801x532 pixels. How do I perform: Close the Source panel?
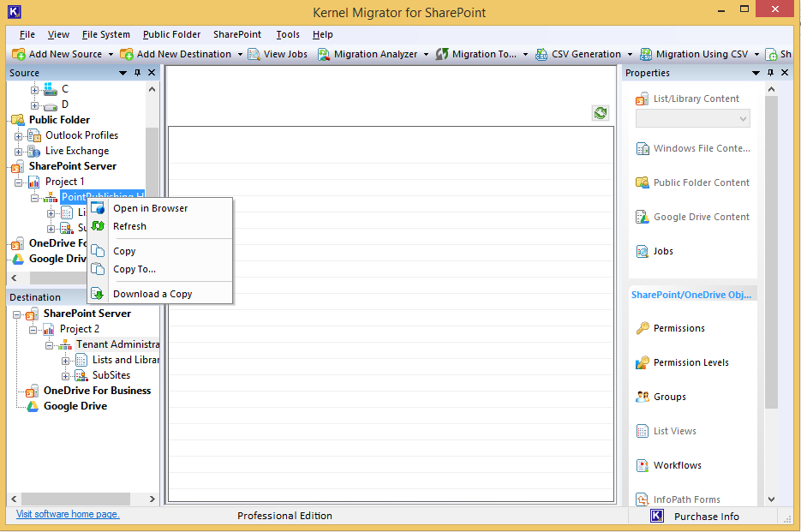152,73
